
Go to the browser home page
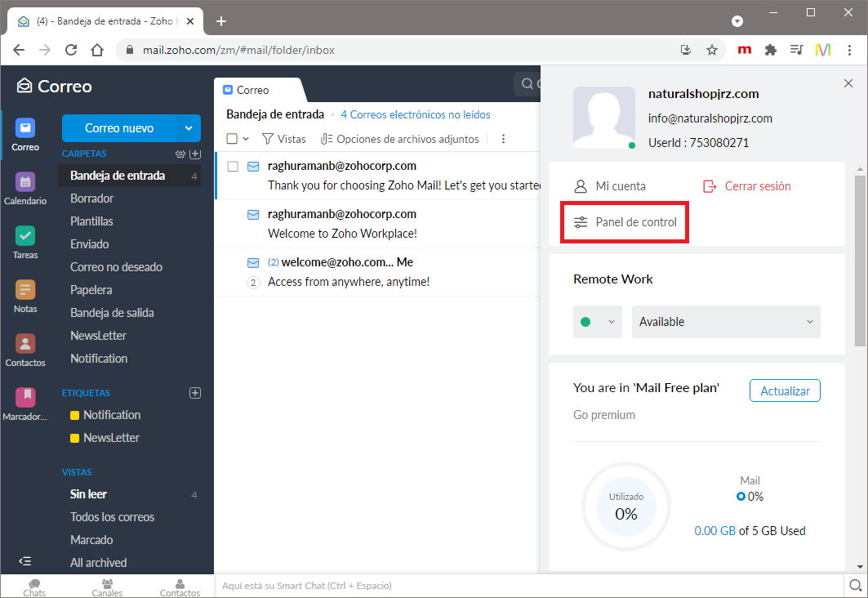pyautogui.click(x=97, y=50)
